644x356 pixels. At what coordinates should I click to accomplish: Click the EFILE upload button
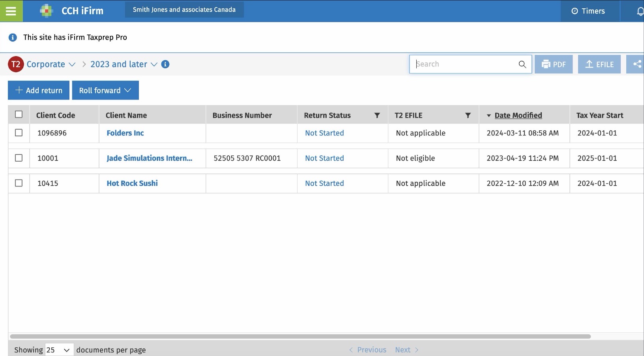(599, 64)
